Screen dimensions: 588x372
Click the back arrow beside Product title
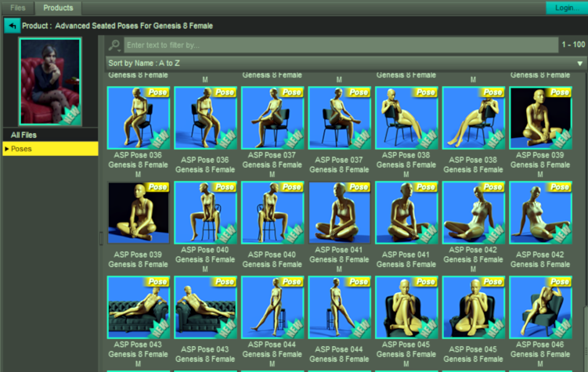pos(12,26)
